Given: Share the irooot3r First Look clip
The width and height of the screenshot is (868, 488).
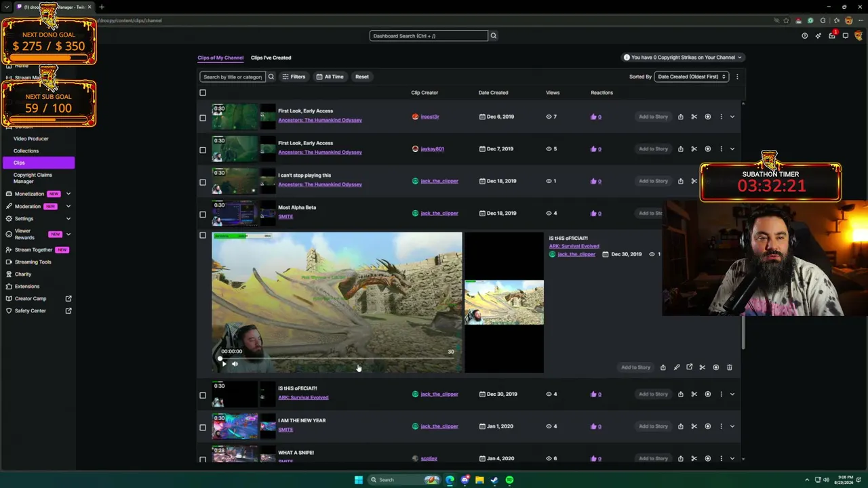Looking at the screenshot, I should [x=680, y=117].
